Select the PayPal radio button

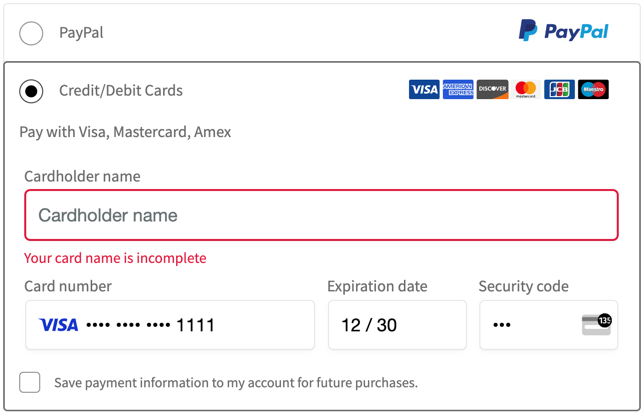pyautogui.click(x=31, y=33)
